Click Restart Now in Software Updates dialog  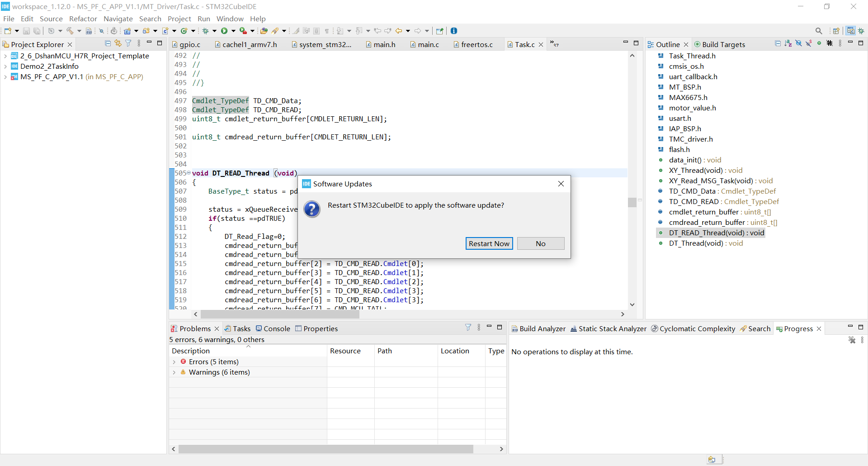click(x=489, y=243)
